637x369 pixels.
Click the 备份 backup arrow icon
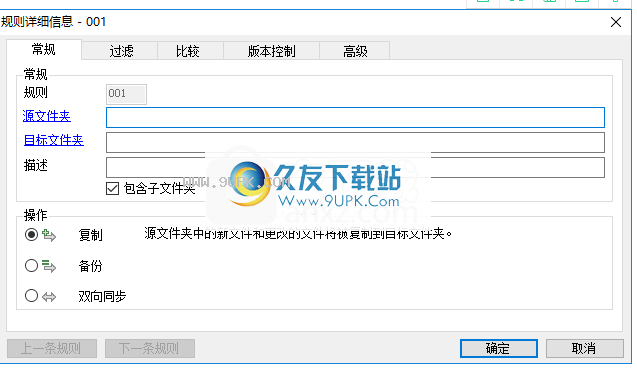tap(49, 266)
